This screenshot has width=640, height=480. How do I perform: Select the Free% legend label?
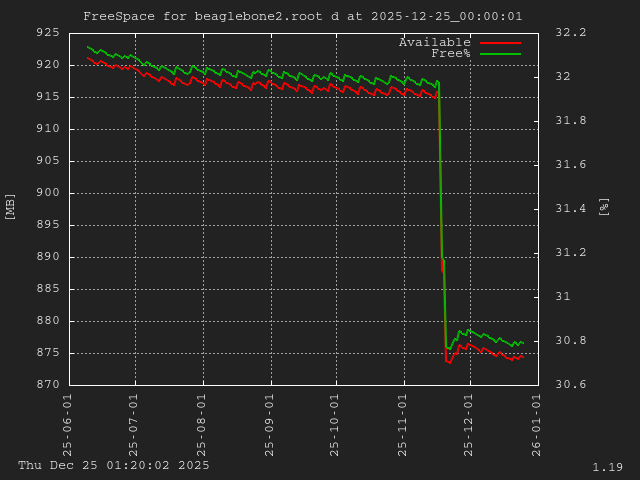point(450,54)
